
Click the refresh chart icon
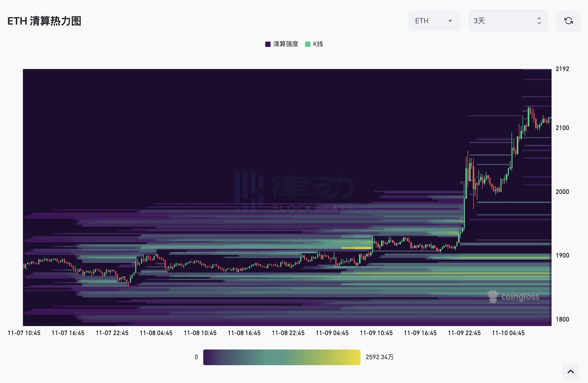568,21
